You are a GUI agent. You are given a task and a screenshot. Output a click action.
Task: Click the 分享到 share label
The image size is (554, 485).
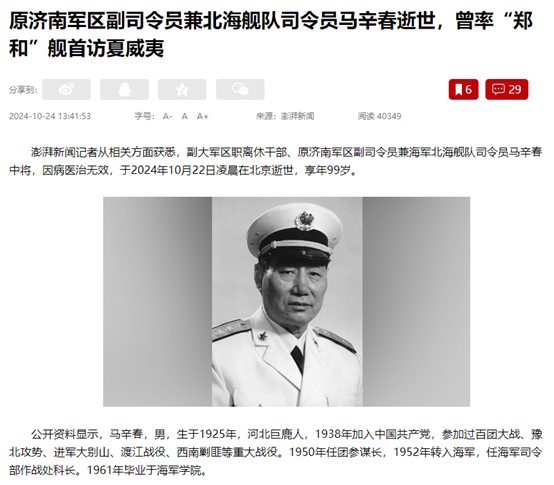click(23, 90)
